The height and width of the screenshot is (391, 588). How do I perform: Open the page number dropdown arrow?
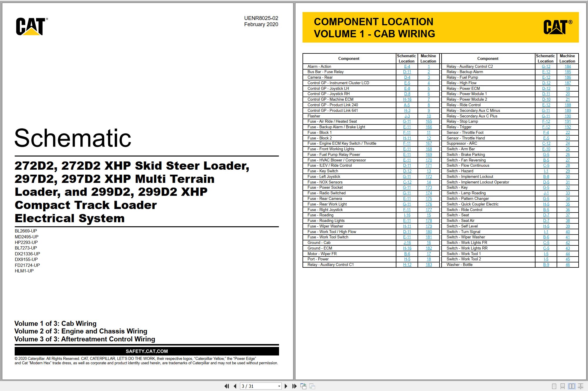(x=279, y=386)
